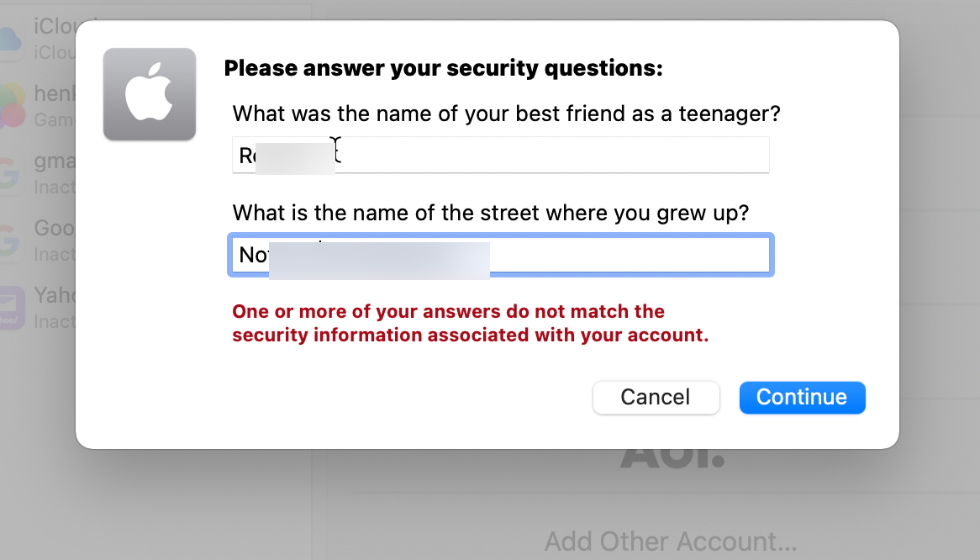Focus the best friend answer field
Viewport: 980px width, 560px height.
point(501,155)
